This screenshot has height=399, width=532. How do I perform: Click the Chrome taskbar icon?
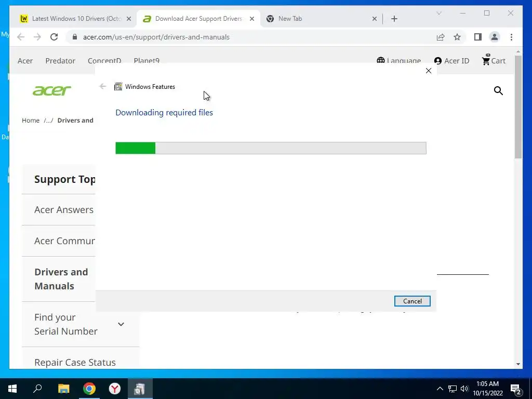[x=89, y=389]
